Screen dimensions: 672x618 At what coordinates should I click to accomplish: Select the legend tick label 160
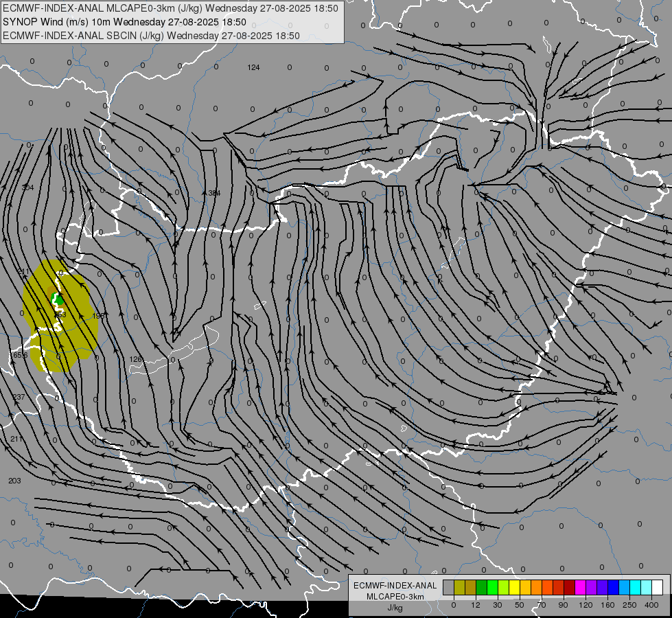coord(607,605)
